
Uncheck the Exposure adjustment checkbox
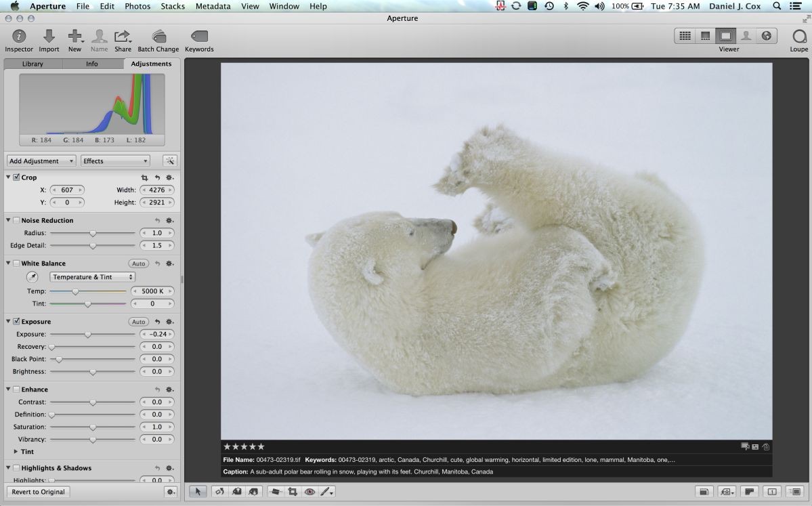coord(16,321)
